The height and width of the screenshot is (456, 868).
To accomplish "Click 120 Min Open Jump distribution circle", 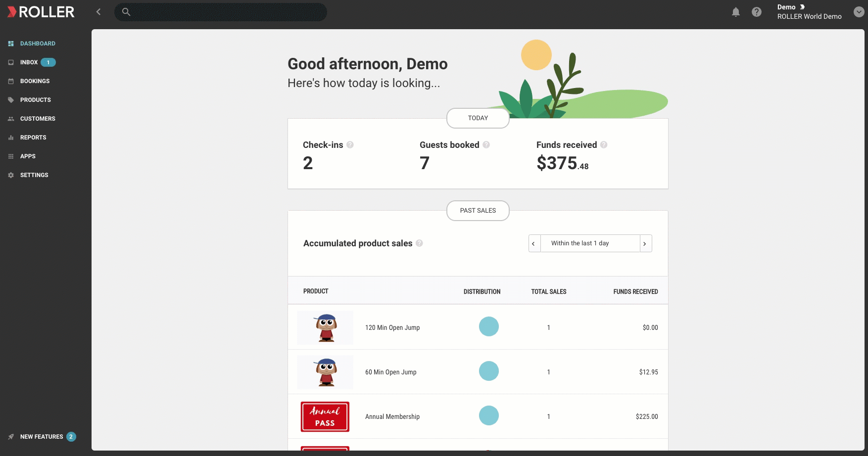I will (x=489, y=326).
